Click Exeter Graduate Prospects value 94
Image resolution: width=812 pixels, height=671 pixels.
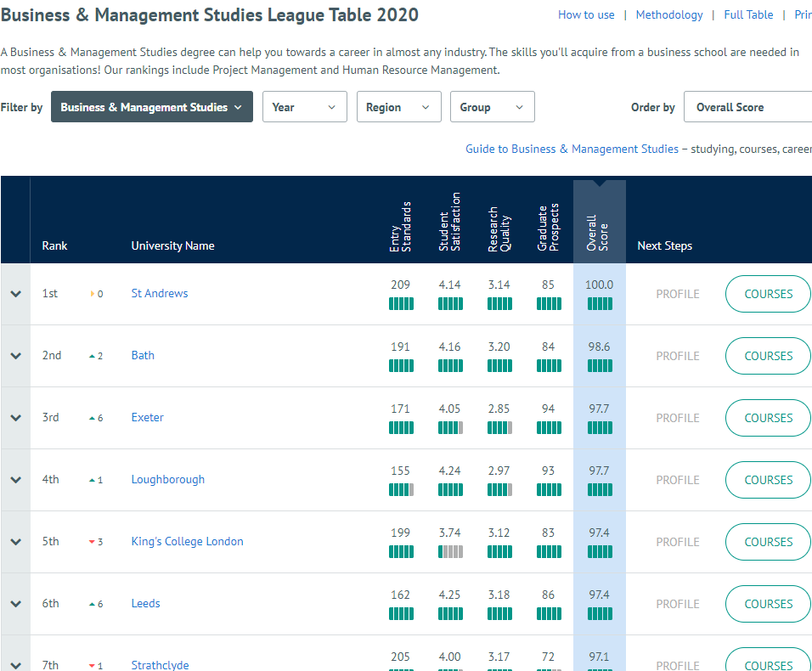548,409
